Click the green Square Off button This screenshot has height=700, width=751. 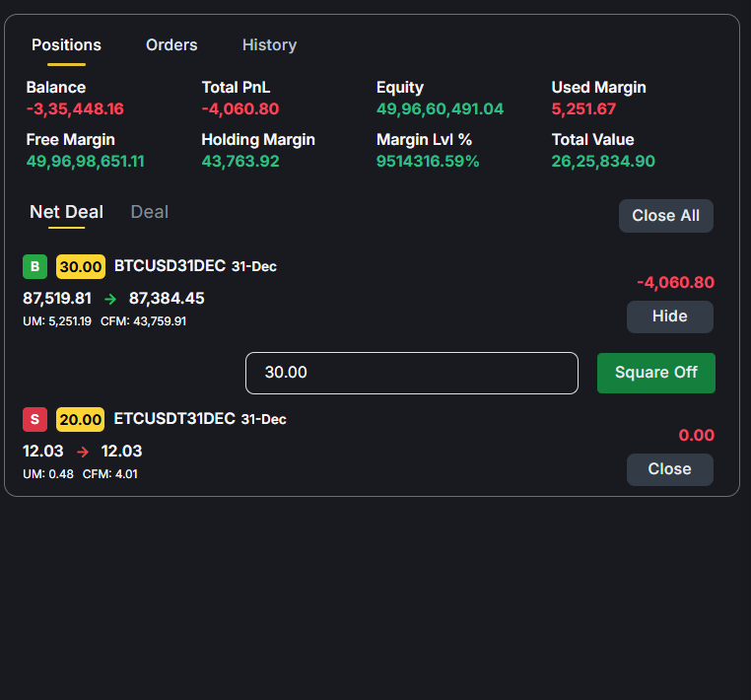pyautogui.click(x=655, y=373)
